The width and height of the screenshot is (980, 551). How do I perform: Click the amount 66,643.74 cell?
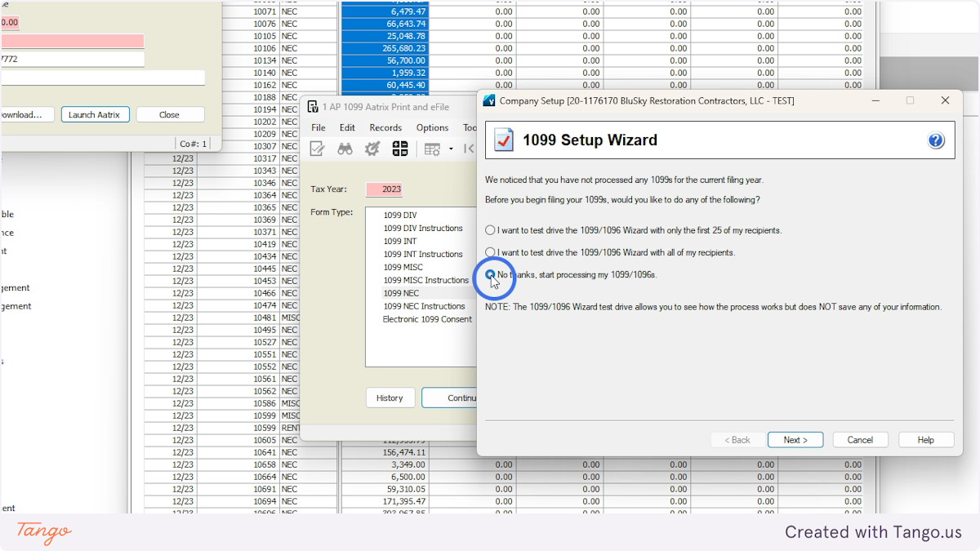385,24
